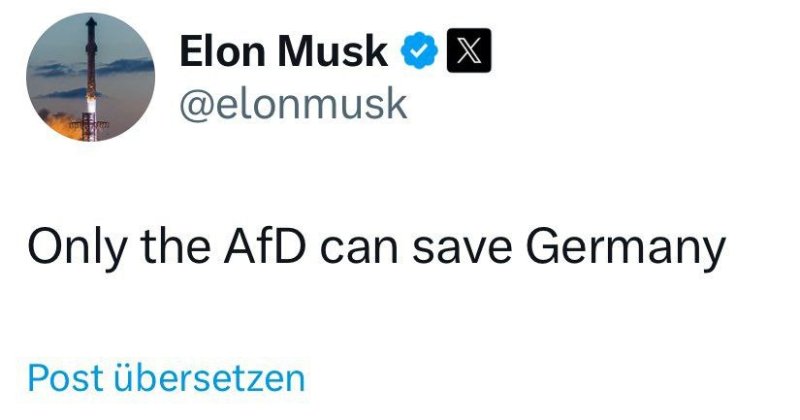The width and height of the screenshot is (800, 420).
Task: Click the "Post übersetzen" translate link
Action: [x=166, y=378]
